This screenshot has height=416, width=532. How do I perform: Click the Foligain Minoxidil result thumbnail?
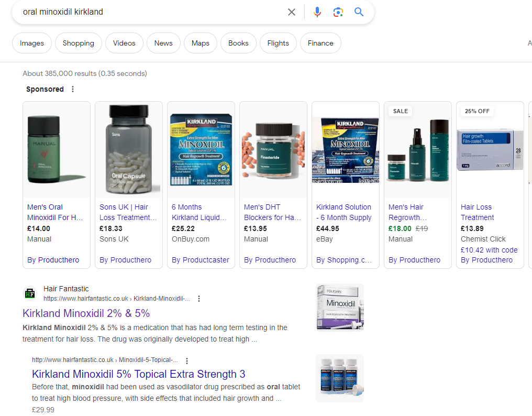point(340,308)
